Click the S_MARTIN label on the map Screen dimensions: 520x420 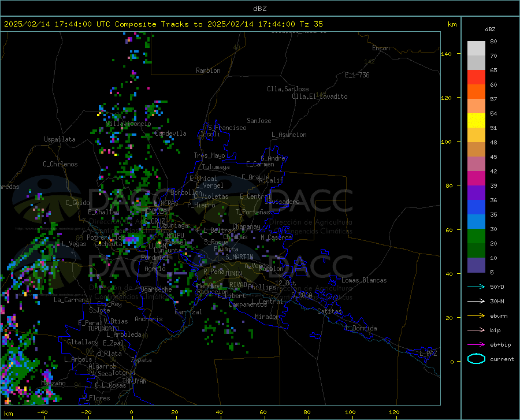(x=239, y=257)
